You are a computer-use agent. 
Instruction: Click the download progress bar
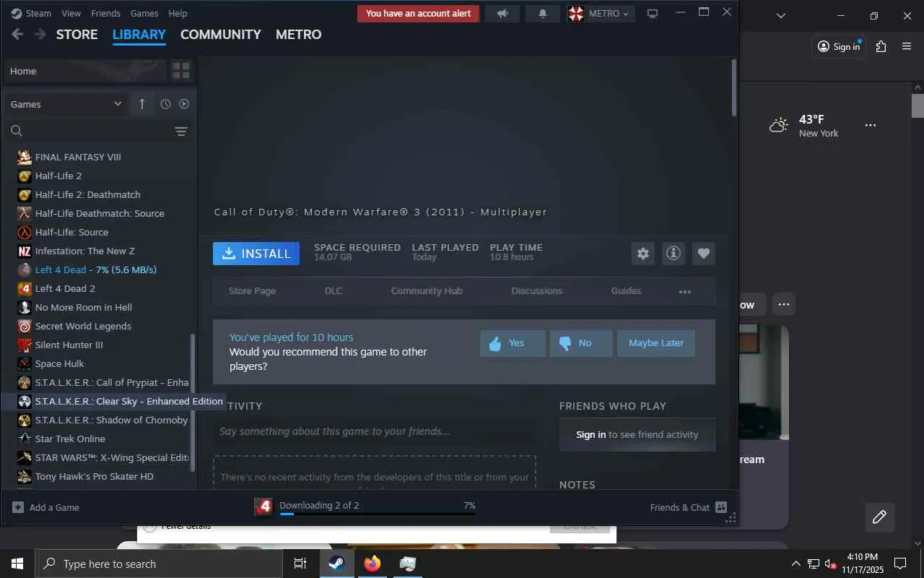pos(378,514)
